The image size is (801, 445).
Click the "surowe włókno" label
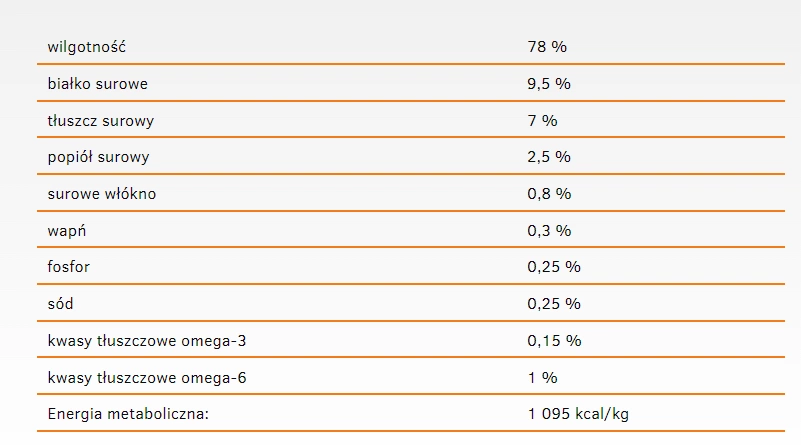click(102, 194)
